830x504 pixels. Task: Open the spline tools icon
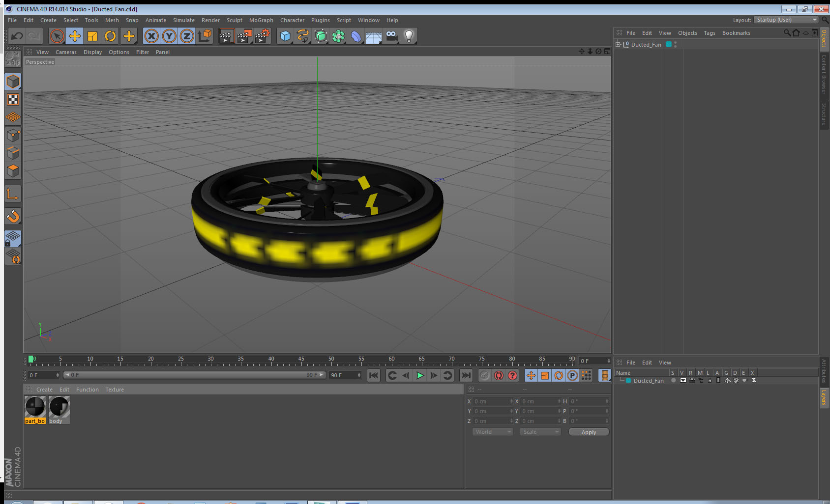coord(303,36)
